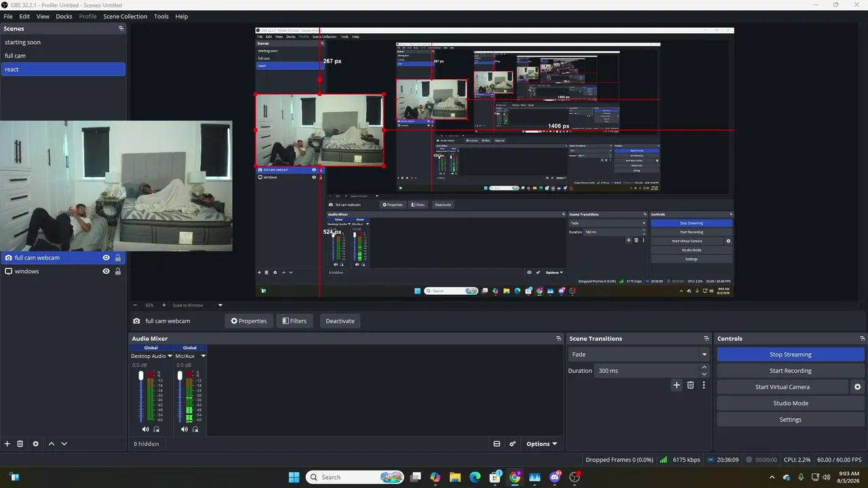Screen dimensions: 868x488
Task: Hide the windows source
Action: [106, 271]
